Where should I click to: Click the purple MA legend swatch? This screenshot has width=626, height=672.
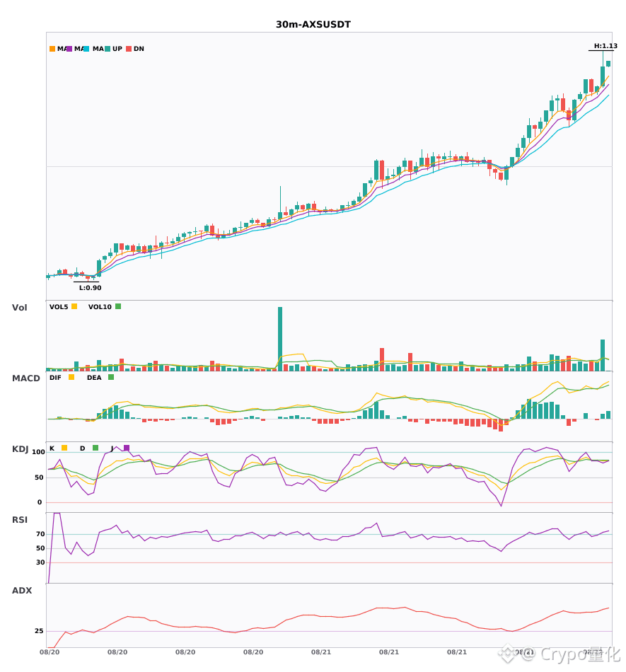pos(69,49)
